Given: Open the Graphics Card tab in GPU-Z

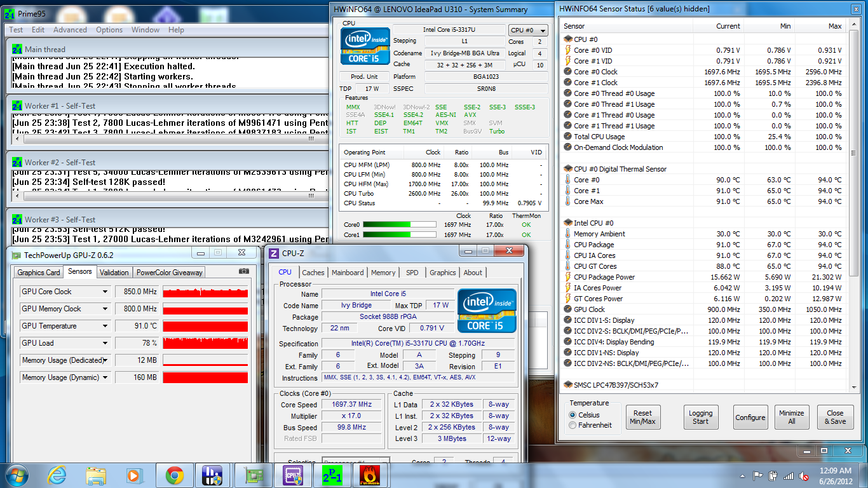Looking at the screenshot, I should point(39,273).
